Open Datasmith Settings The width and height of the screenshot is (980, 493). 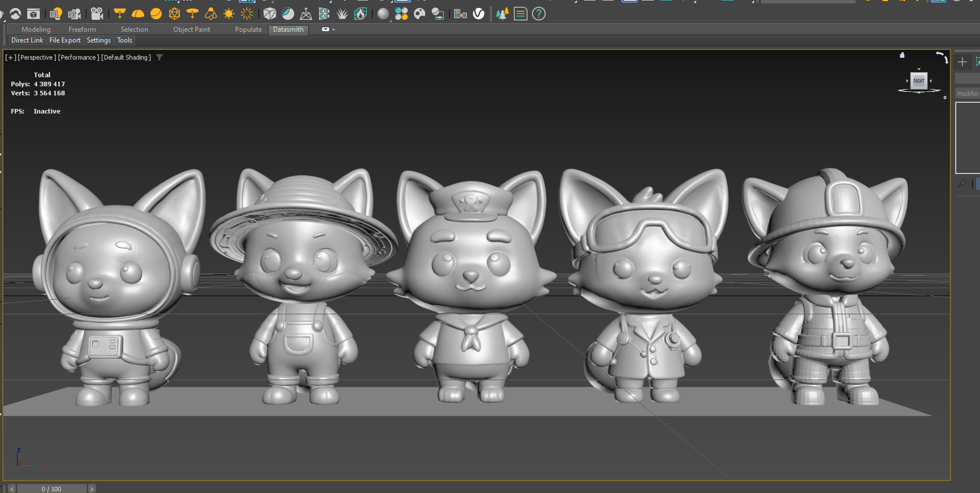(x=99, y=40)
